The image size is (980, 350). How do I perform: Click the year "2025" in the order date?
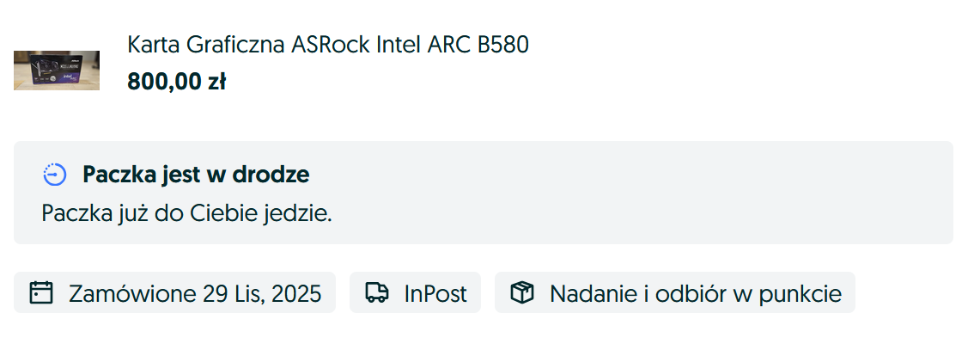click(x=296, y=293)
